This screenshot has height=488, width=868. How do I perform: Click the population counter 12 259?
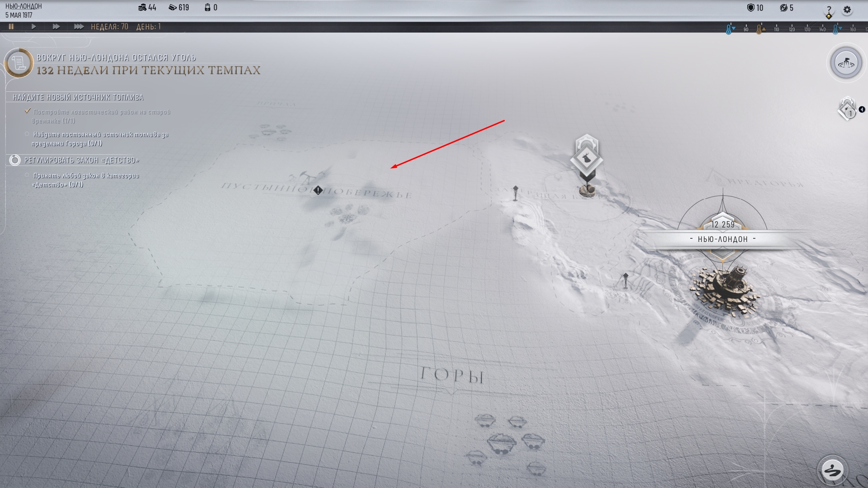point(723,224)
